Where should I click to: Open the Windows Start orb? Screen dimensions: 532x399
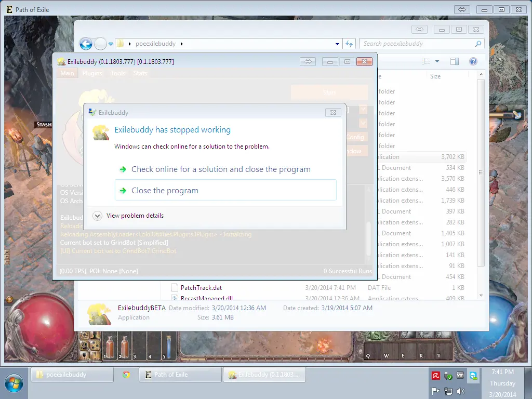tap(14, 382)
